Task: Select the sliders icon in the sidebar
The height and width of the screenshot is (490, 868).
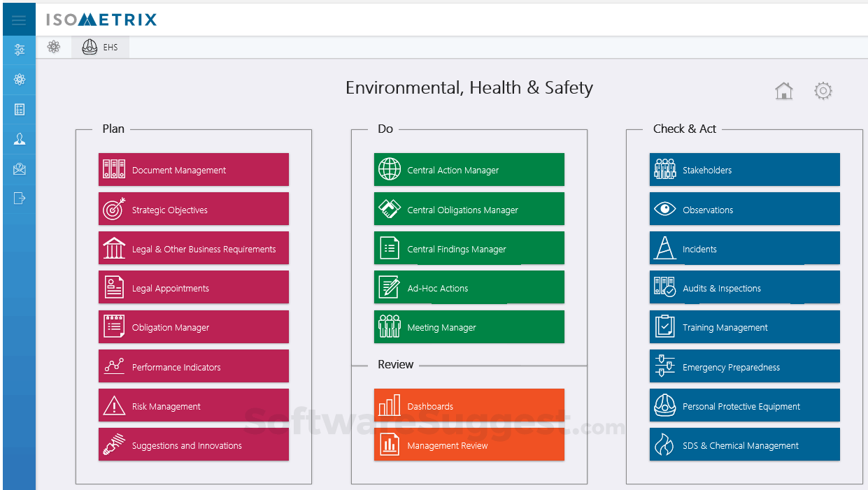Action: tap(18, 49)
